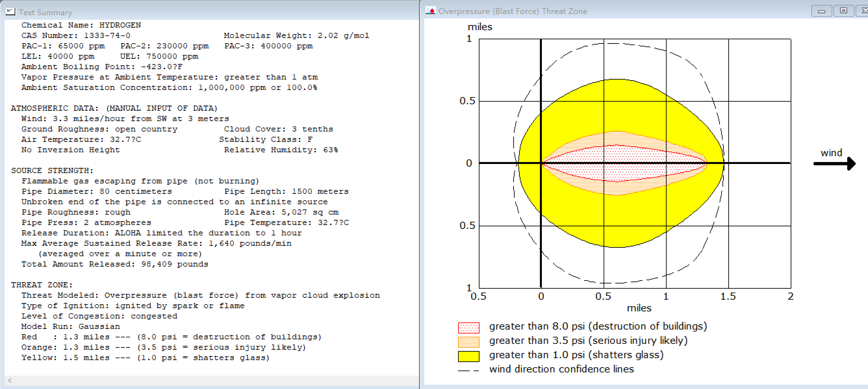Click the wind direction arrow
Screen dimensions: 868x389
tap(834, 164)
